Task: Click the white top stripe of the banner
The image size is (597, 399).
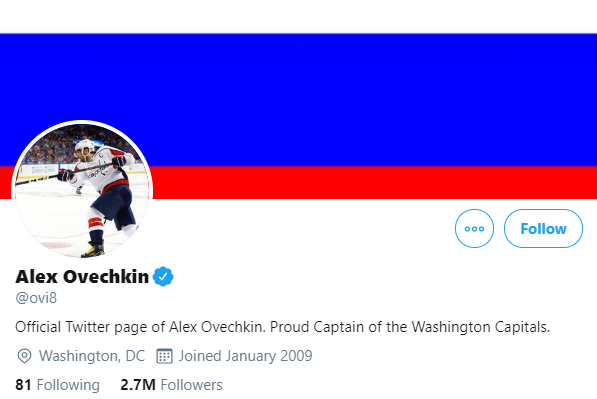Action: pos(298,17)
